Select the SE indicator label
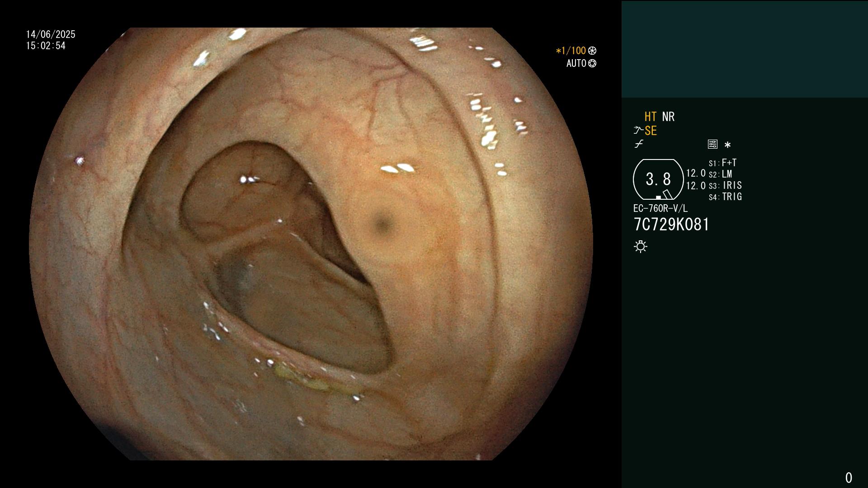 [x=651, y=131]
